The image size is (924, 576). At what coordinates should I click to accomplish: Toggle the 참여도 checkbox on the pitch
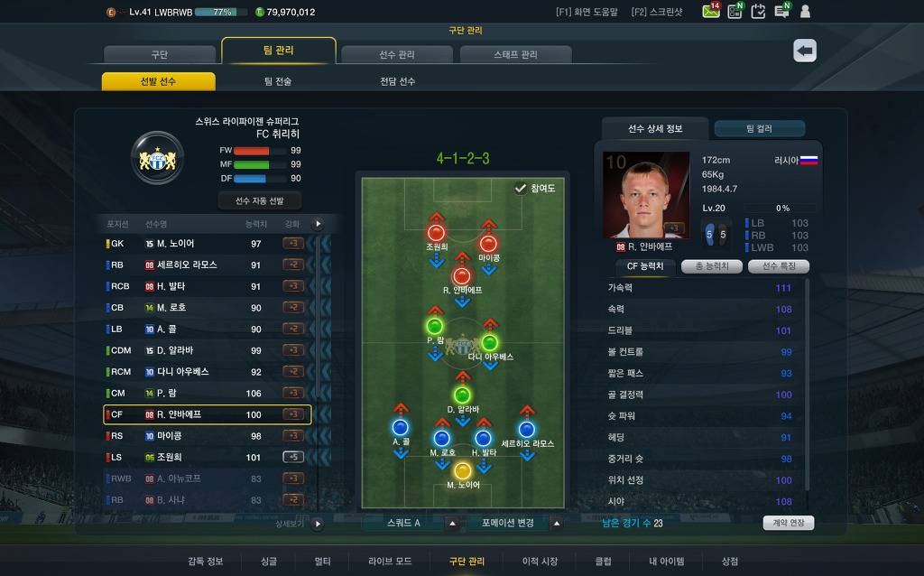click(521, 188)
